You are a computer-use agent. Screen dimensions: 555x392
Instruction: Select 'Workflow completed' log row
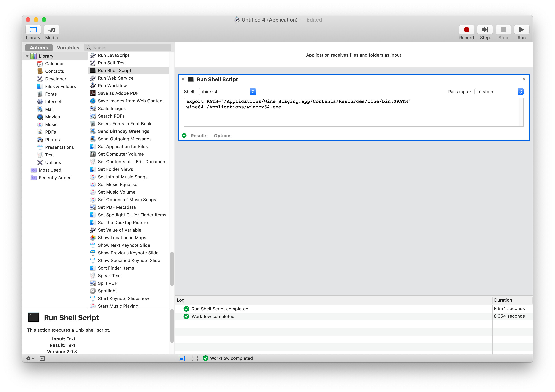click(354, 317)
